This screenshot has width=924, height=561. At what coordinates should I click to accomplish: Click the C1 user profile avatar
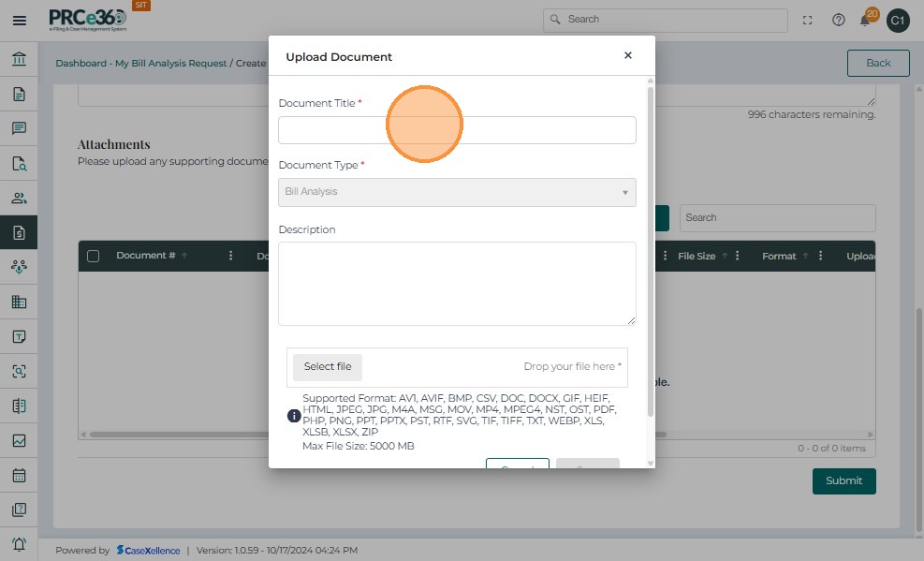[898, 20]
